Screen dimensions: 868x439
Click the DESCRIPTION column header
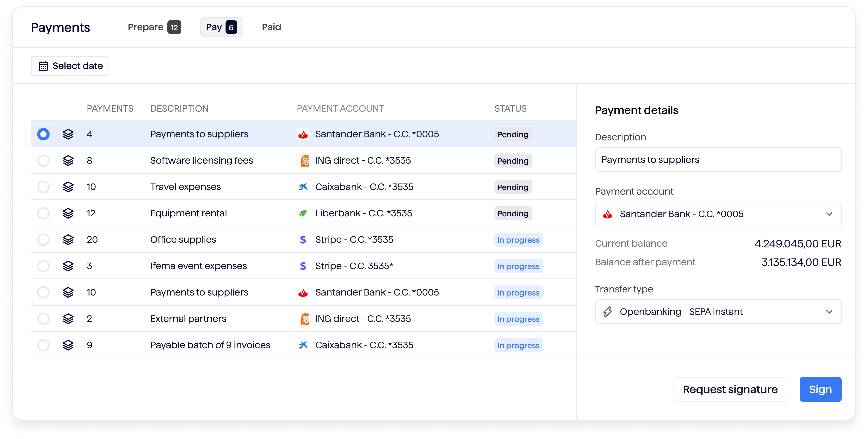click(x=179, y=109)
